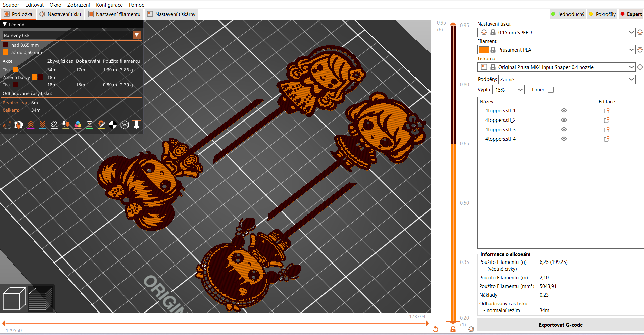
Task: Collapse the Legend panel triangle
Action: tap(5, 24)
